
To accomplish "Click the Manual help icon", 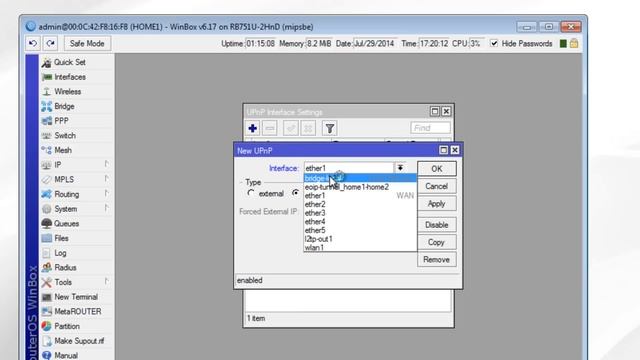I will (x=47, y=356).
